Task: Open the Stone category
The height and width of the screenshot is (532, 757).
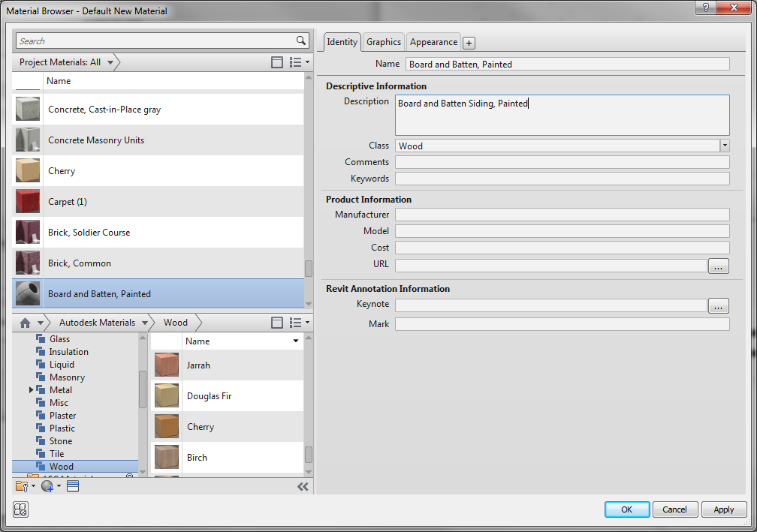Action: [60, 441]
